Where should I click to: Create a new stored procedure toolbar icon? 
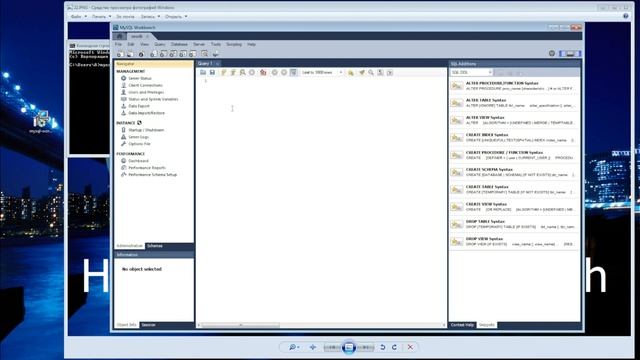pos(182,54)
